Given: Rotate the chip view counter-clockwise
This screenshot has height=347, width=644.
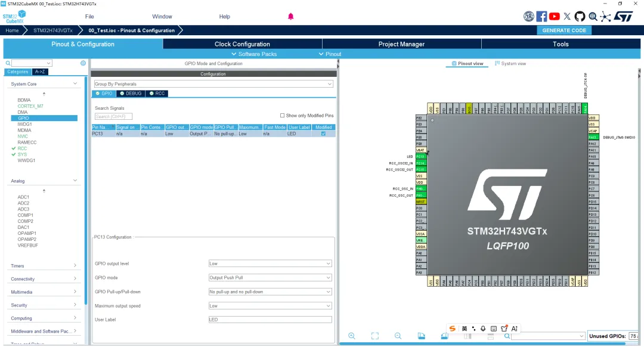Looking at the screenshot, I should [x=444, y=336].
